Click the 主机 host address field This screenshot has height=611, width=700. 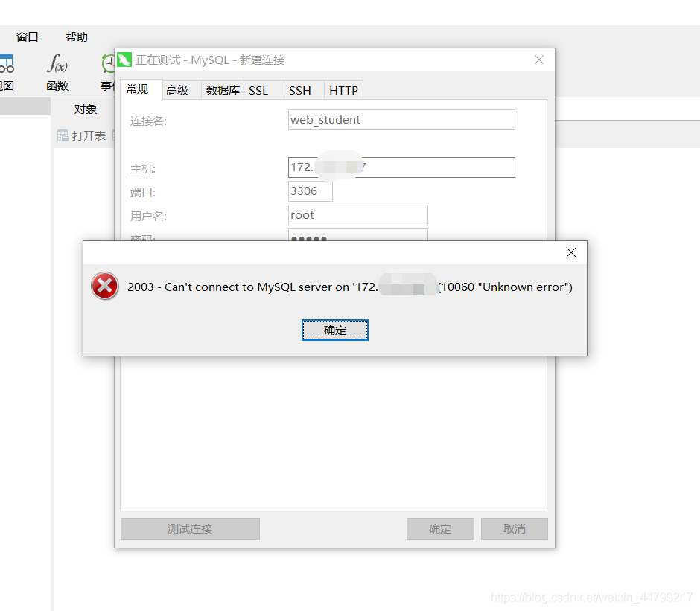pos(401,167)
